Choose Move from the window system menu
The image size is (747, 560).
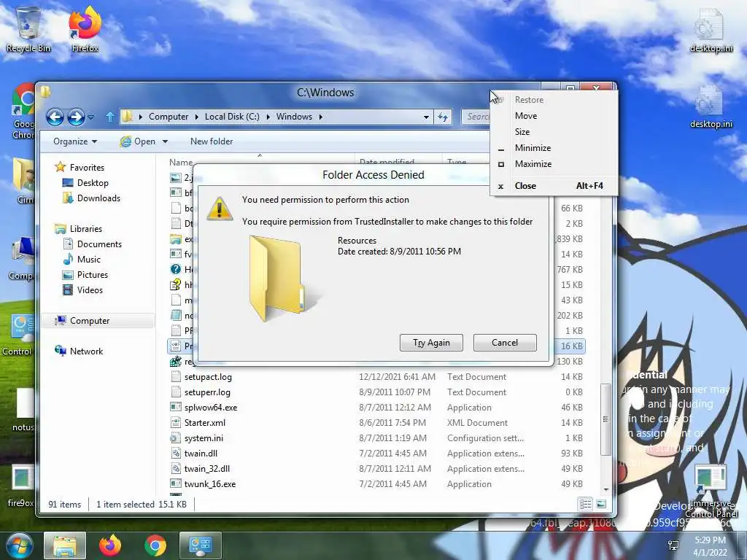(x=554, y=116)
